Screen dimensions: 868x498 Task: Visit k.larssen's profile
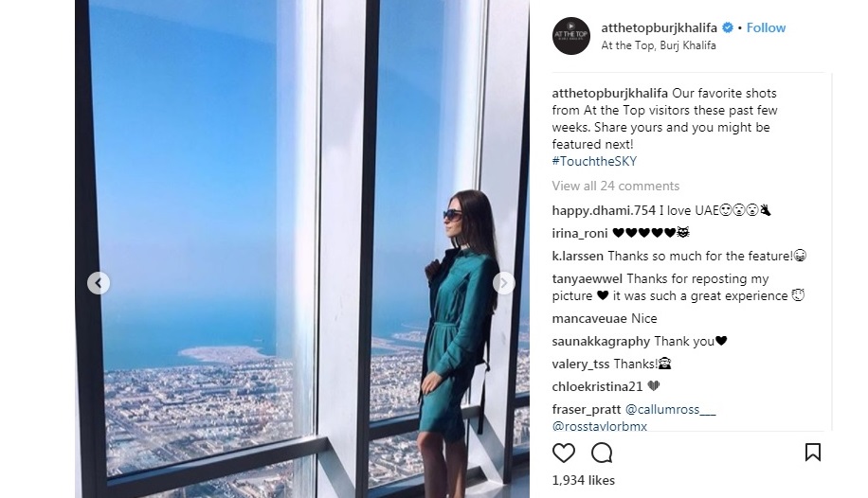click(x=578, y=257)
